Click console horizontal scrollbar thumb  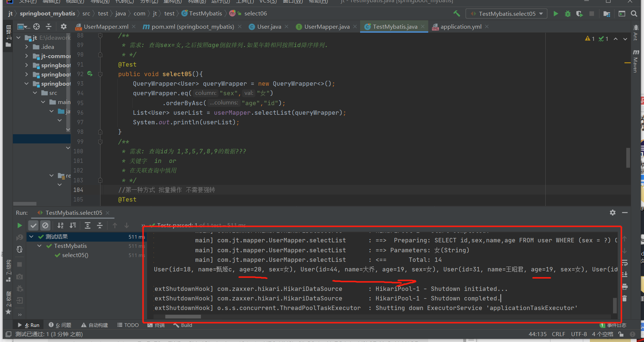(183, 317)
